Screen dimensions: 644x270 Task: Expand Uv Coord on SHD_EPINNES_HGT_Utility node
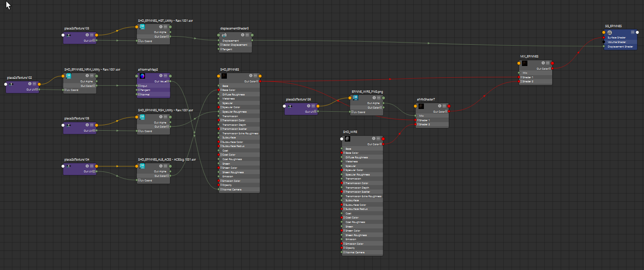(139, 41)
